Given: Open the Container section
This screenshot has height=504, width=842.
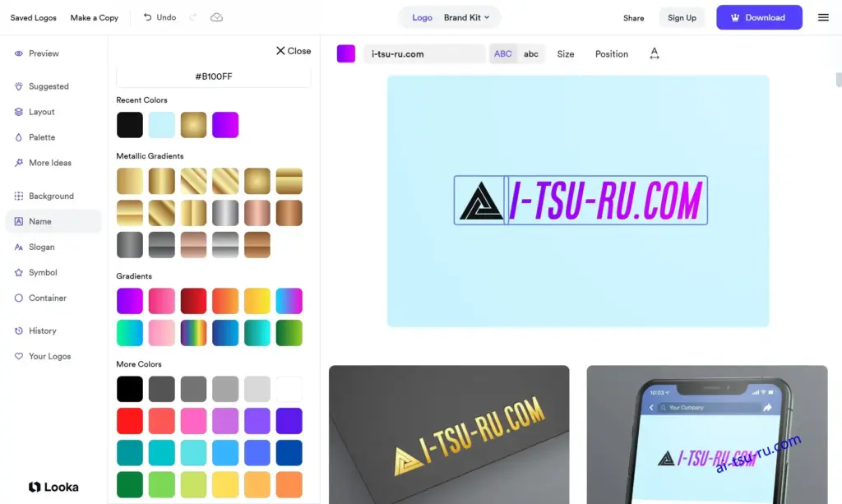Looking at the screenshot, I should click(x=40, y=298).
